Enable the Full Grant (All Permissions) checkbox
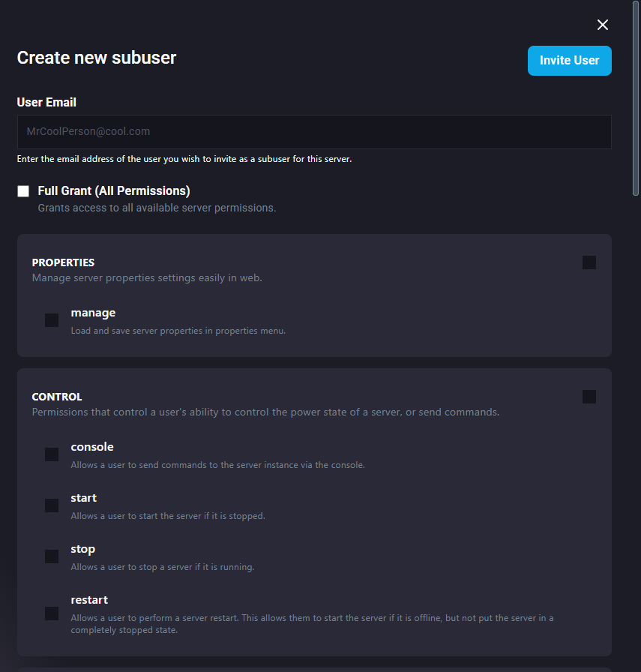 23,191
